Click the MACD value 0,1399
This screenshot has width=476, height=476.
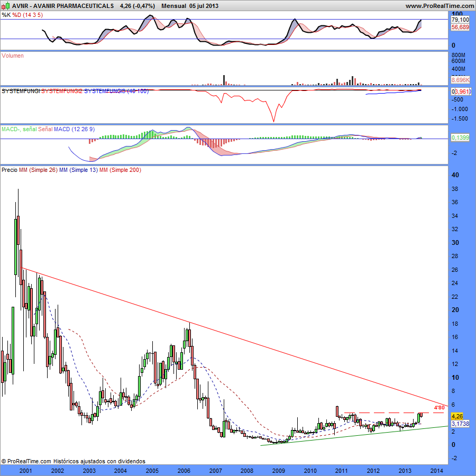460,138
